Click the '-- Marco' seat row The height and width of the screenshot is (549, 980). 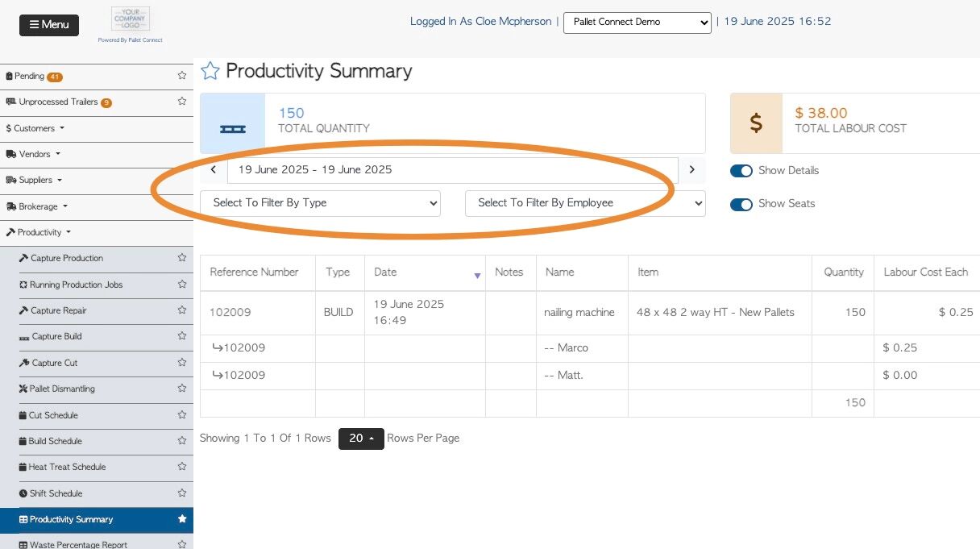point(567,348)
